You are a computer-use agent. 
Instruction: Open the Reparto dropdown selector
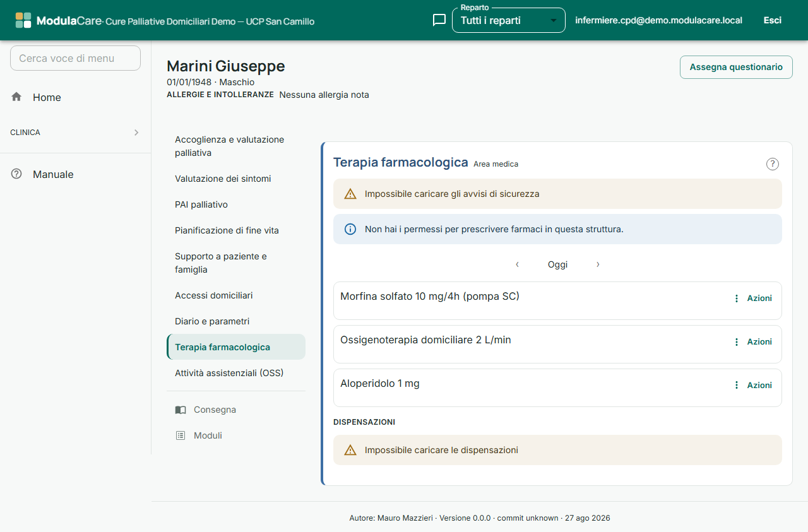(x=509, y=20)
